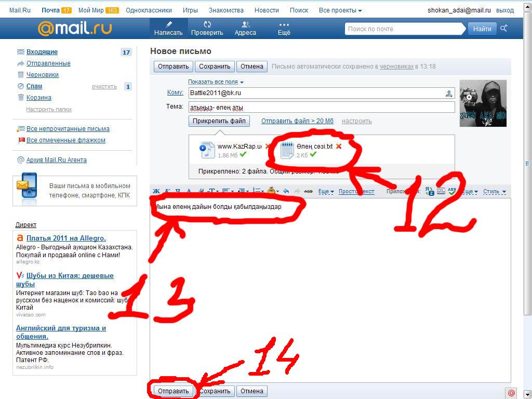Open the font size T dropdown
This screenshot has height=399, width=532.
tap(213, 191)
